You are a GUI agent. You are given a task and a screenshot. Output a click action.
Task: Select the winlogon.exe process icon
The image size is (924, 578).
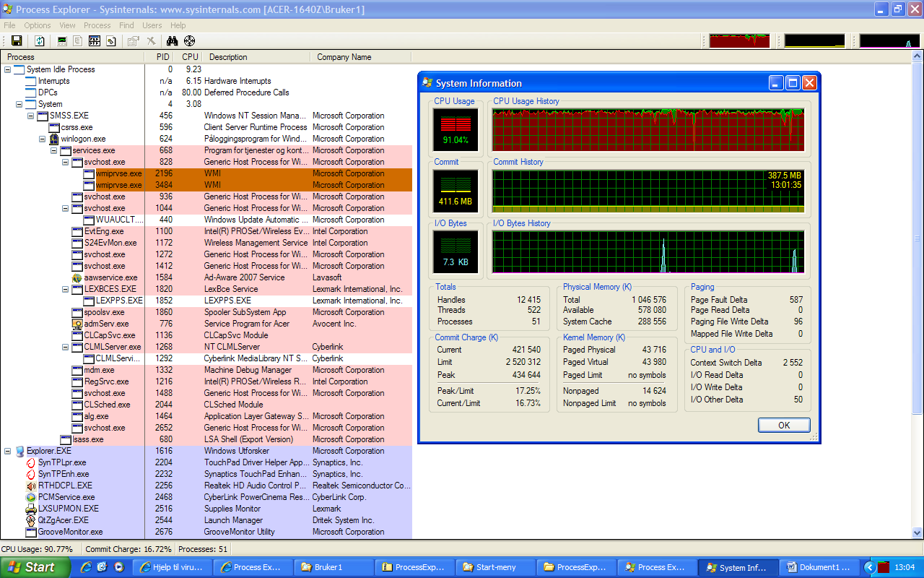coord(54,139)
